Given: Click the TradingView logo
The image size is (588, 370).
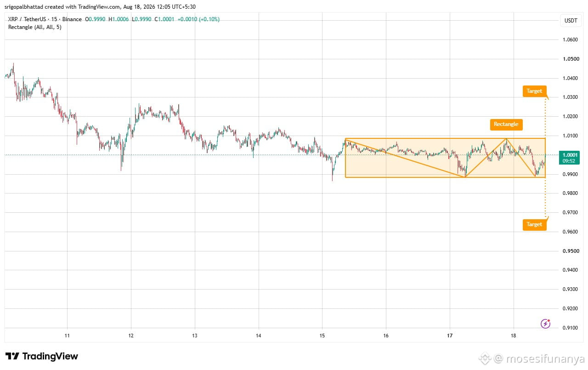Looking at the screenshot, I should pos(42,356).
